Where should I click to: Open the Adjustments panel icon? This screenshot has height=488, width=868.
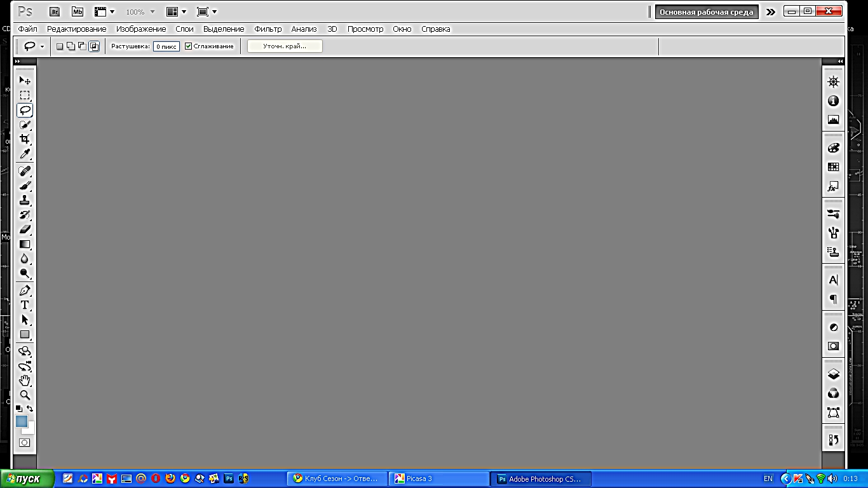833,327
